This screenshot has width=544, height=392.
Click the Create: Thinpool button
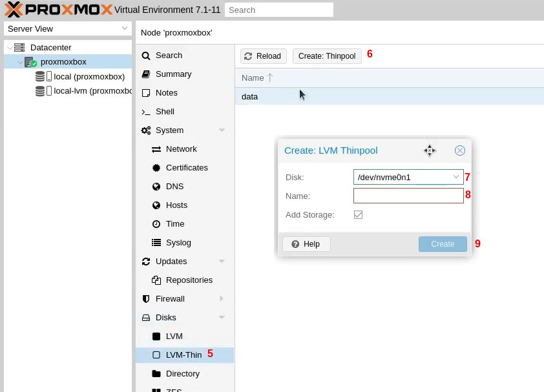(x=327, y=56)
